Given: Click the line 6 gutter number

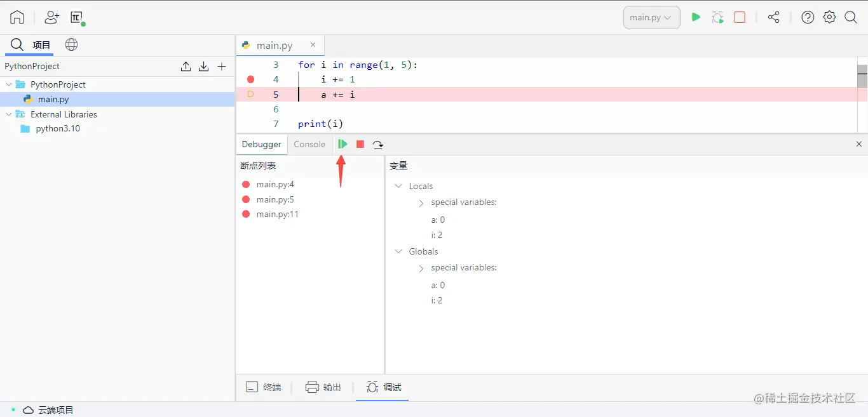Looking at the screenshot, I should [276, 109].
